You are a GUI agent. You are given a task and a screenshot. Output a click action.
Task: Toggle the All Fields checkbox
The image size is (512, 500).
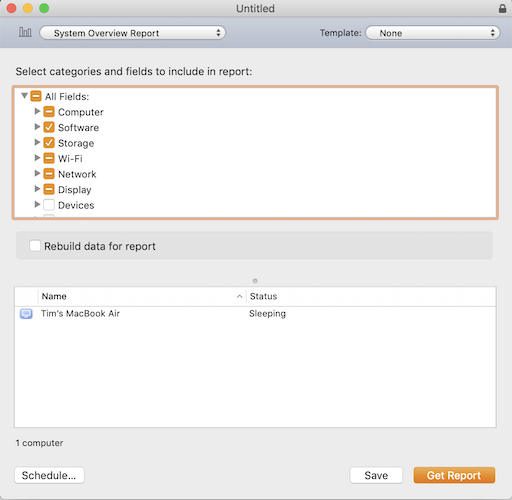click(36, 96)
